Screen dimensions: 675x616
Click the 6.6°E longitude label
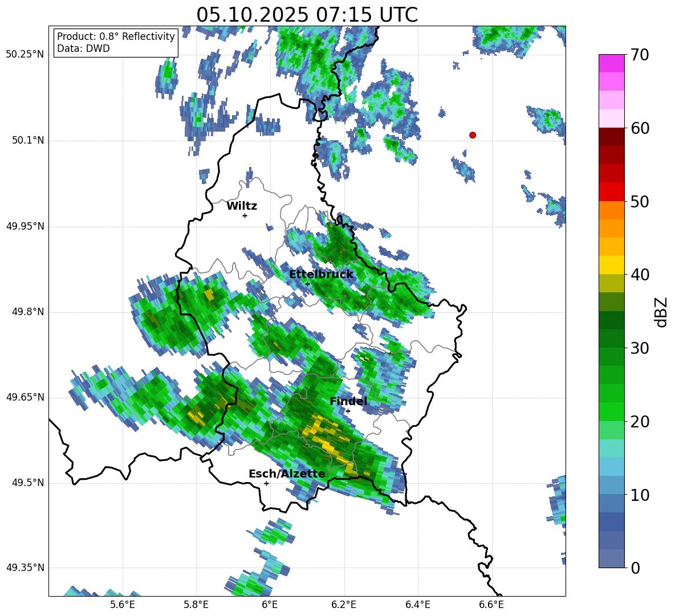point(491,605)
